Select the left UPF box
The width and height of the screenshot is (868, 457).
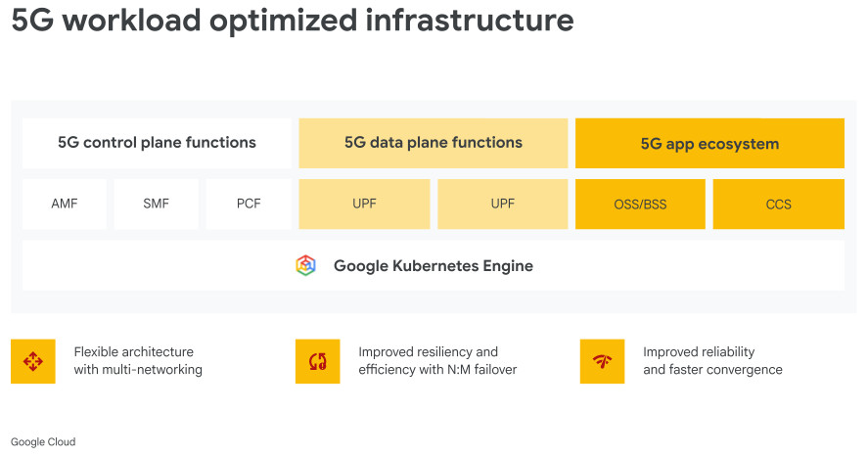(364, 205)
